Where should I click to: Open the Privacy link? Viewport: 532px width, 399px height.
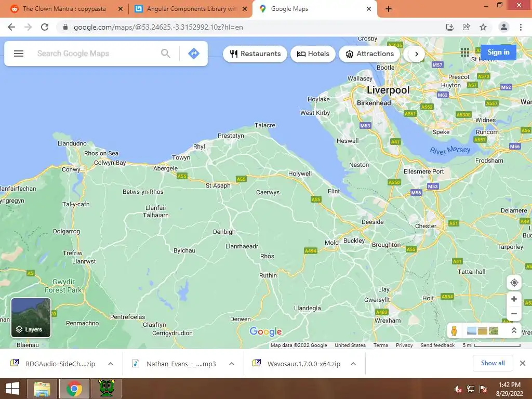click(404, 345)
